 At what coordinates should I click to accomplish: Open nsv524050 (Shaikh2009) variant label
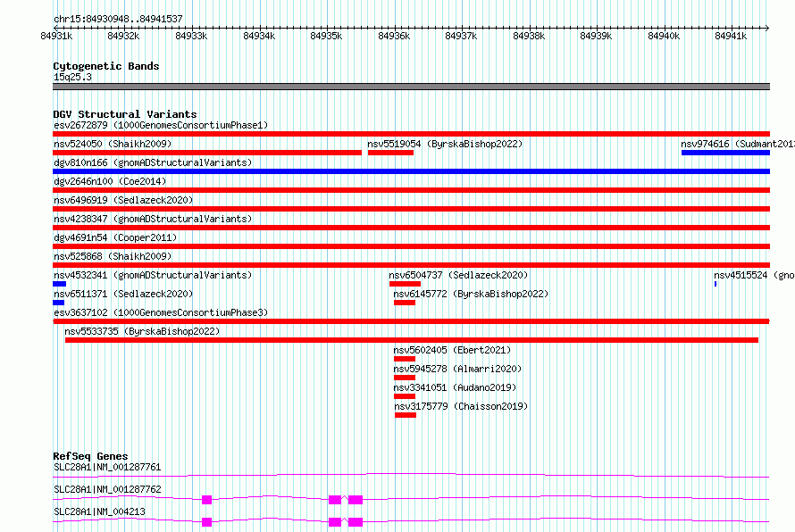coord(113,144)
